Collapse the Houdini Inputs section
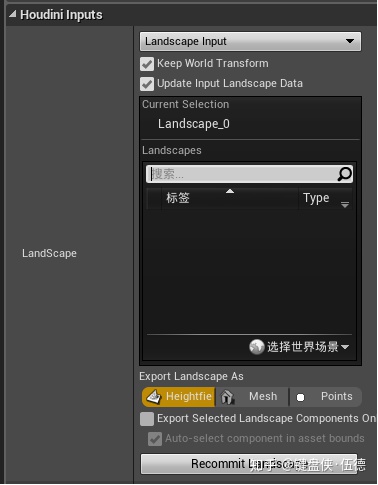 point(13,14)
